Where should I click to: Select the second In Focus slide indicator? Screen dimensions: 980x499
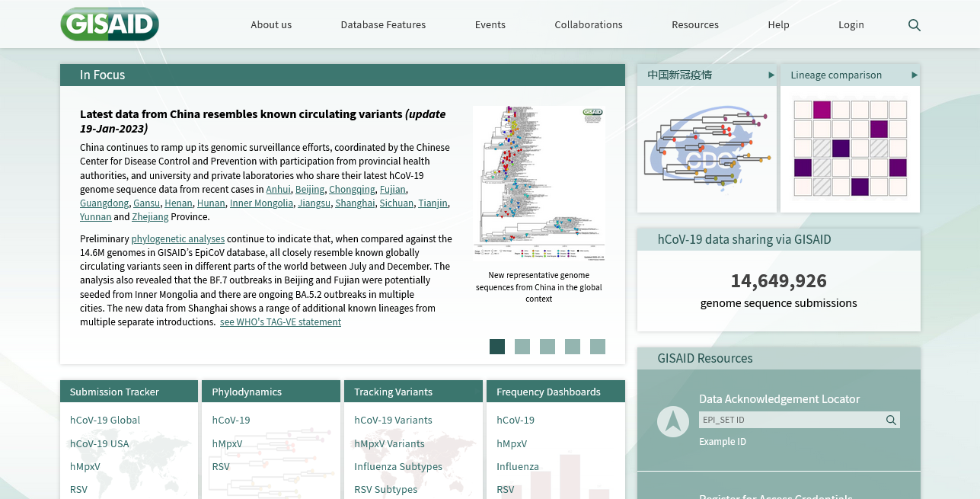(522, 347)
